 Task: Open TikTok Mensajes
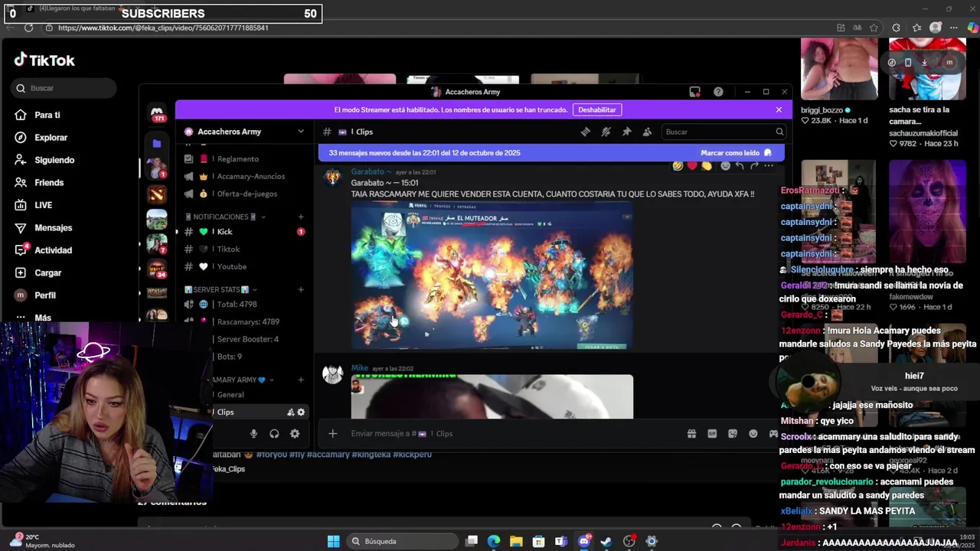53,228
